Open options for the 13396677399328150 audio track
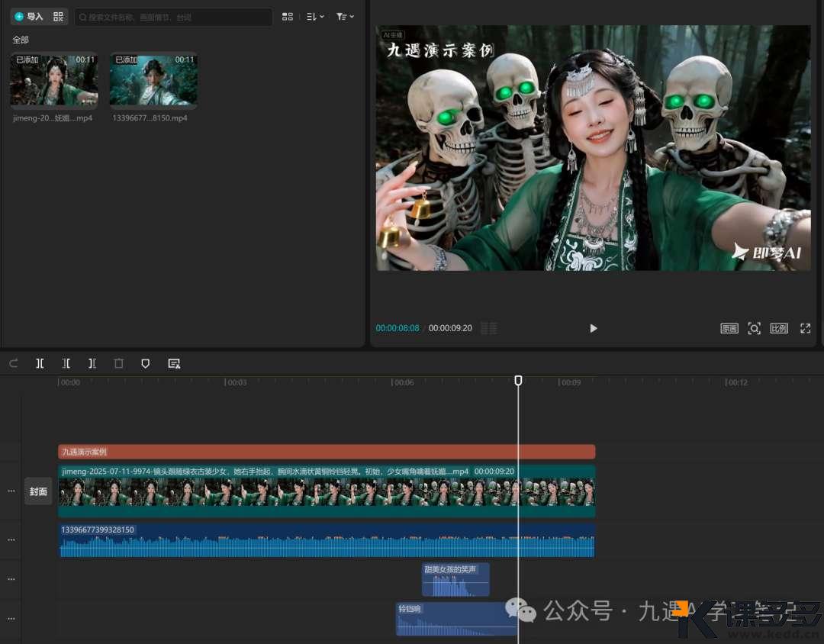Viewport: 824px width, 644px height. coord(11,540)
